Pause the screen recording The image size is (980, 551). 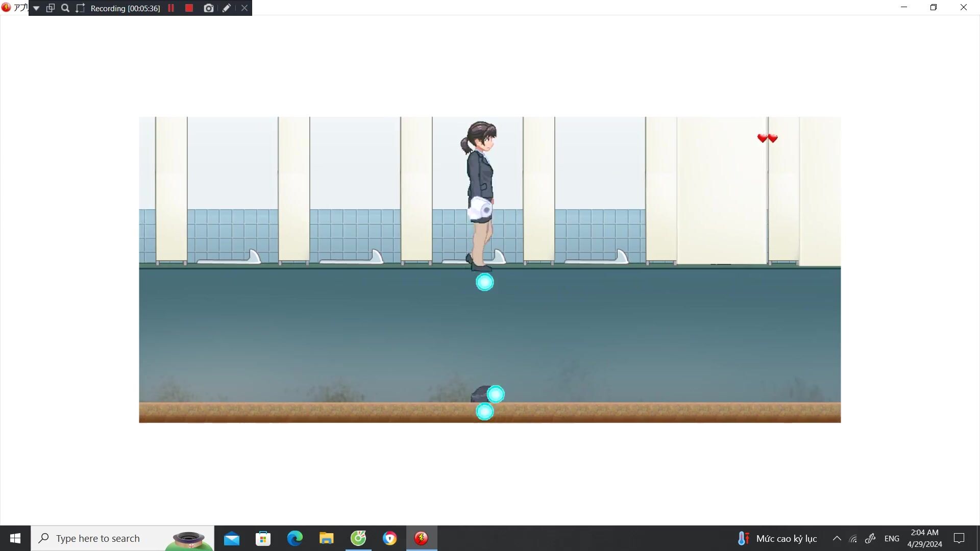click(171, 8)
